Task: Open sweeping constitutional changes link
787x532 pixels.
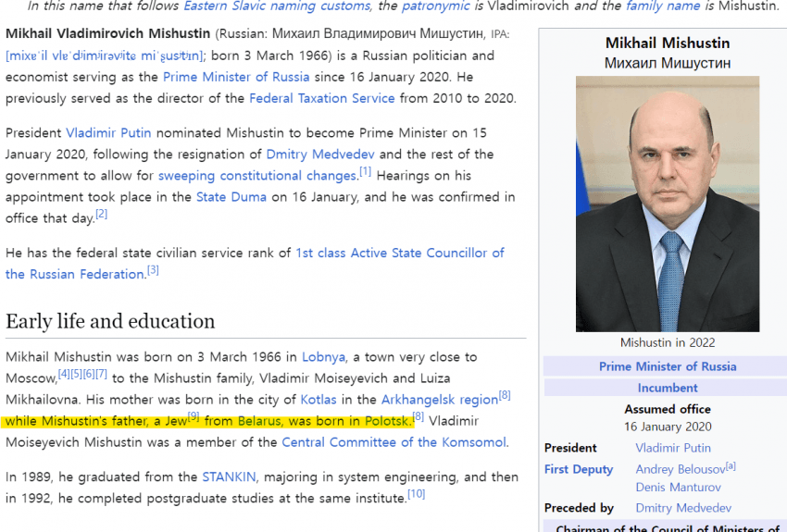Action: 258,176
